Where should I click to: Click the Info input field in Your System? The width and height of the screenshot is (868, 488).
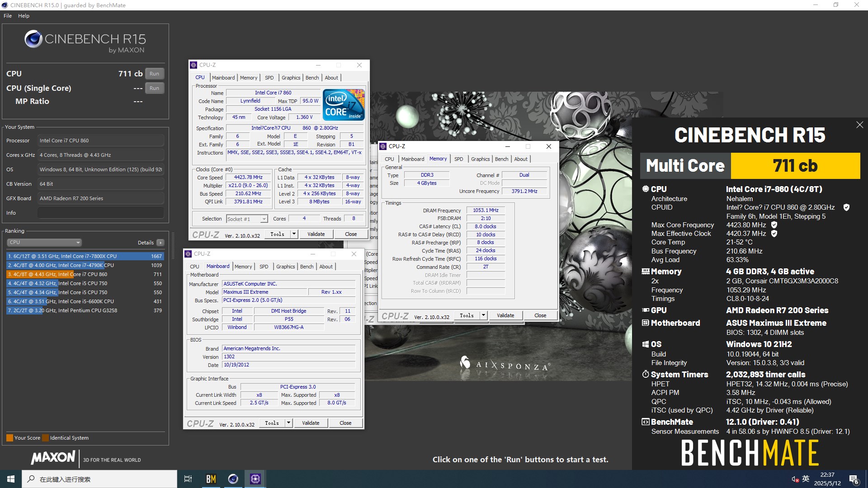[x=100, y=213]
